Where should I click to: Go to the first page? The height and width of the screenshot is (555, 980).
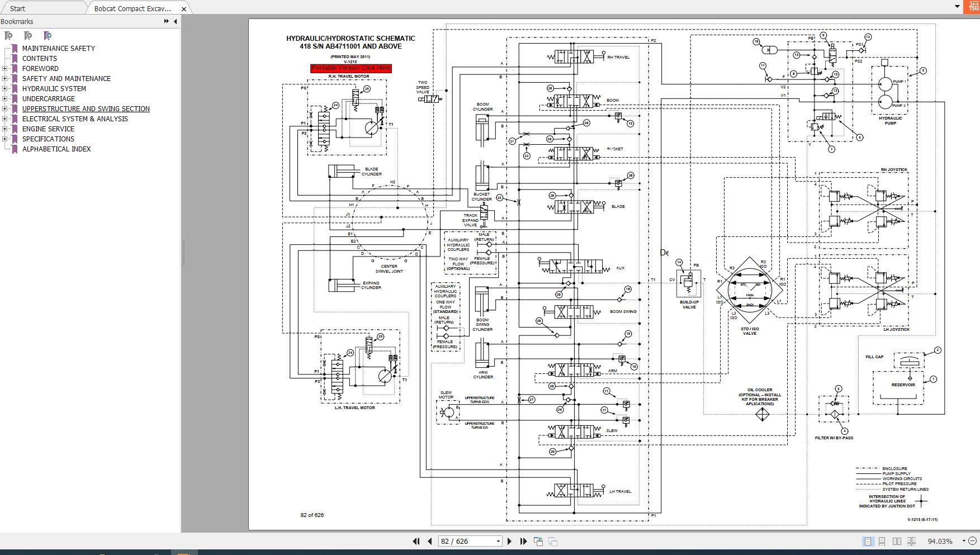coord(416,541)
